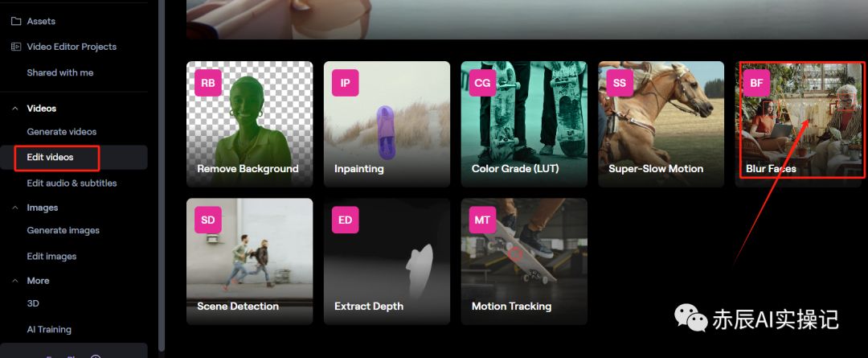Select Edit audio & subtitles
This screenshot has height=358, width=868.
[x=72, y=183]
